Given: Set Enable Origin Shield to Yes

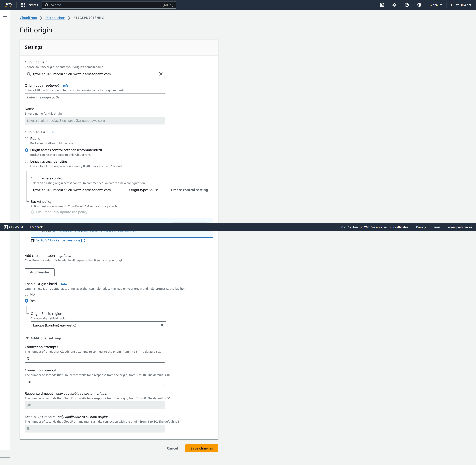Looking at the screenshot, I should (27, 301).
